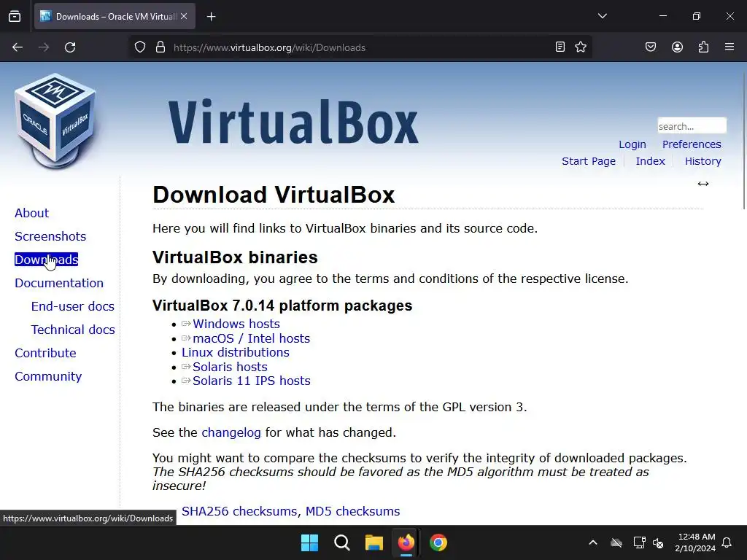Click the tracking protection shield icon
Screen dimensions: 747x560
[x=139, y=47]
